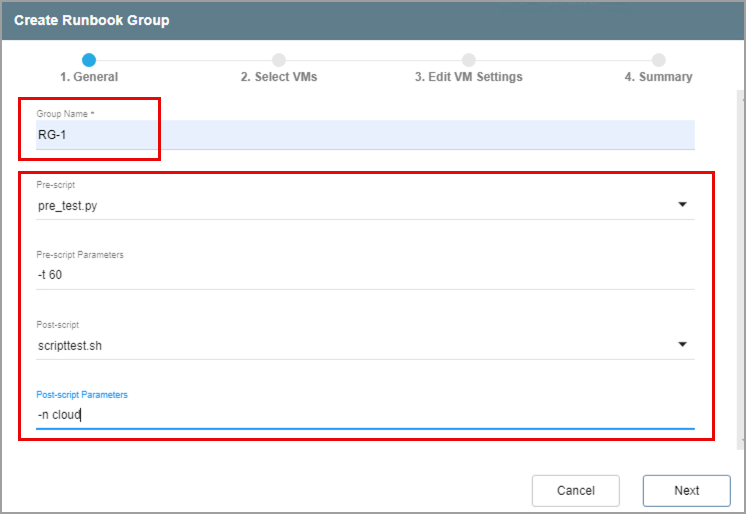Viewport: 746px width, 514px height.
Task: Click the Create Runbook Group title bar
Action: 373,20
